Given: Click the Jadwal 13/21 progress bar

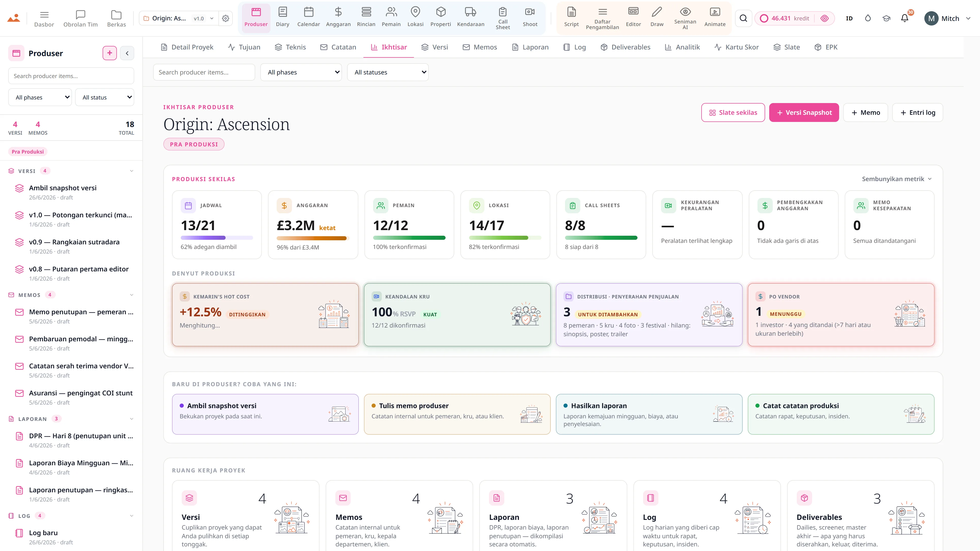Looking at the screenshot, I should click(217, 238).
